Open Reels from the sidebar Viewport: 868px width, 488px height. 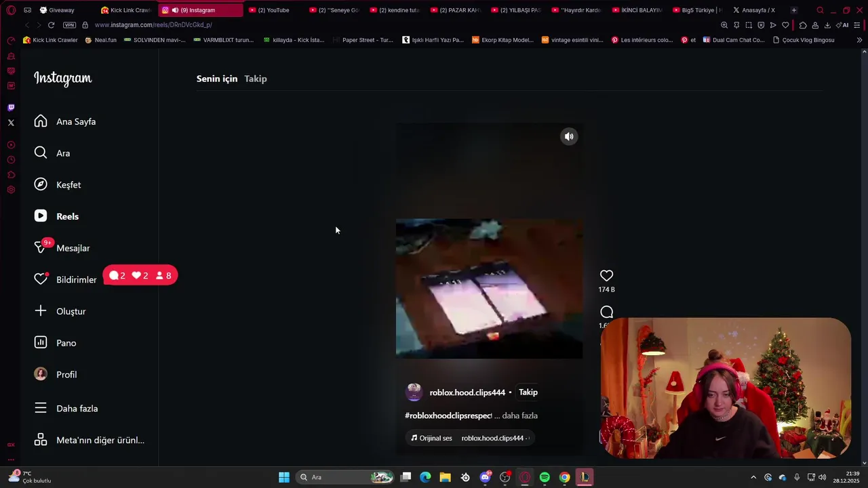(x=57, y=216)
